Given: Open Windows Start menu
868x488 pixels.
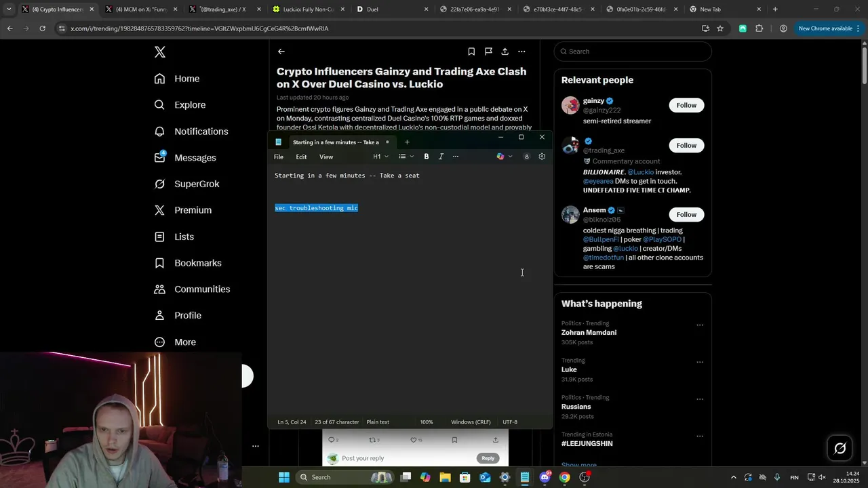Looking at the screenshot, I should point(284,477).
